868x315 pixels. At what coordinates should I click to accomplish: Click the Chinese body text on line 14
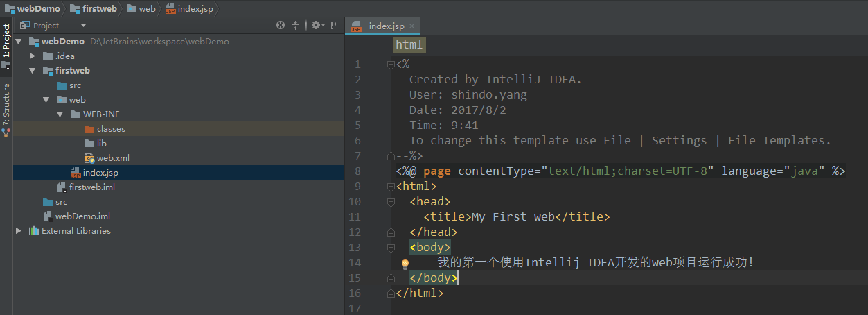point(595,262)
